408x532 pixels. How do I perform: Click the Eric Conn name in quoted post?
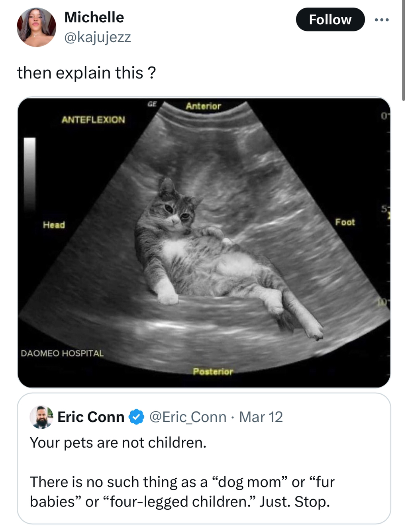point(91,417)
